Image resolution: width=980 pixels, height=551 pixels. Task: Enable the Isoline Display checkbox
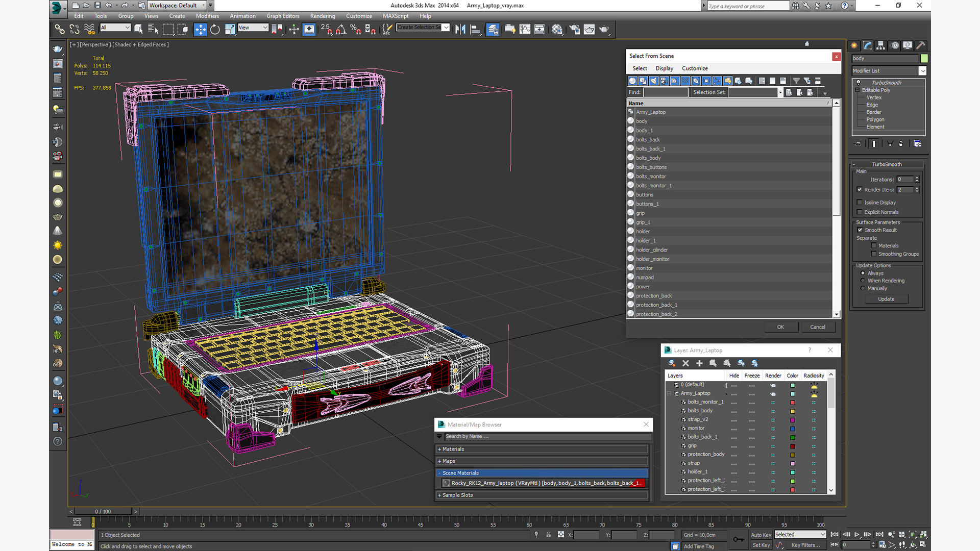tap(860, 203)
